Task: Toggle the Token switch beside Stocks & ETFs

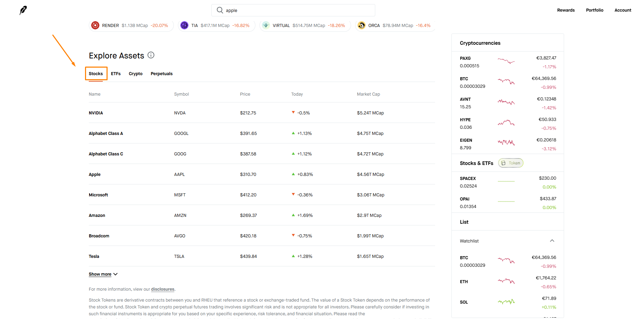Action: [510, 163]
